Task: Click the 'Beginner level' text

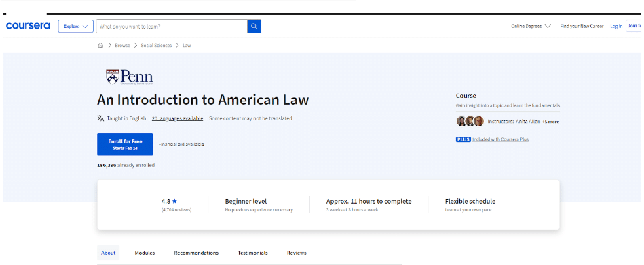Action: pos(246,202)
